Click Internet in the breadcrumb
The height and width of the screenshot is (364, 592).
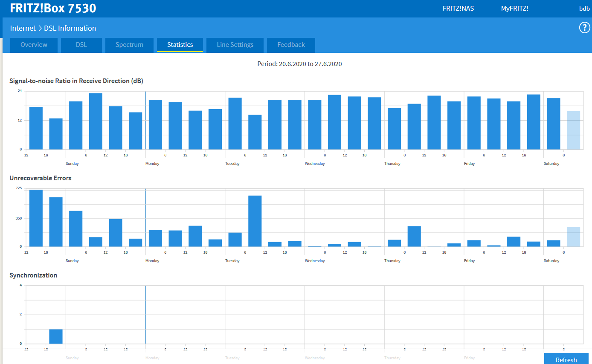pos(23,28)
